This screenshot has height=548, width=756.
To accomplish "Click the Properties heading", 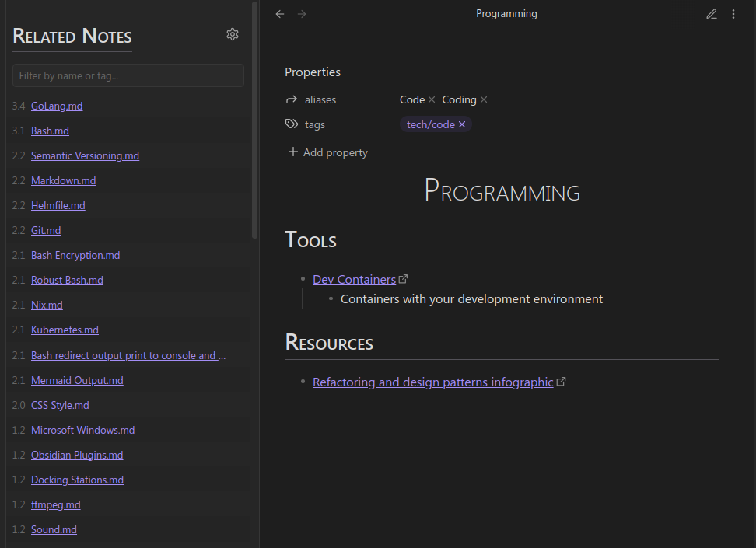I will tap(313, 72).
